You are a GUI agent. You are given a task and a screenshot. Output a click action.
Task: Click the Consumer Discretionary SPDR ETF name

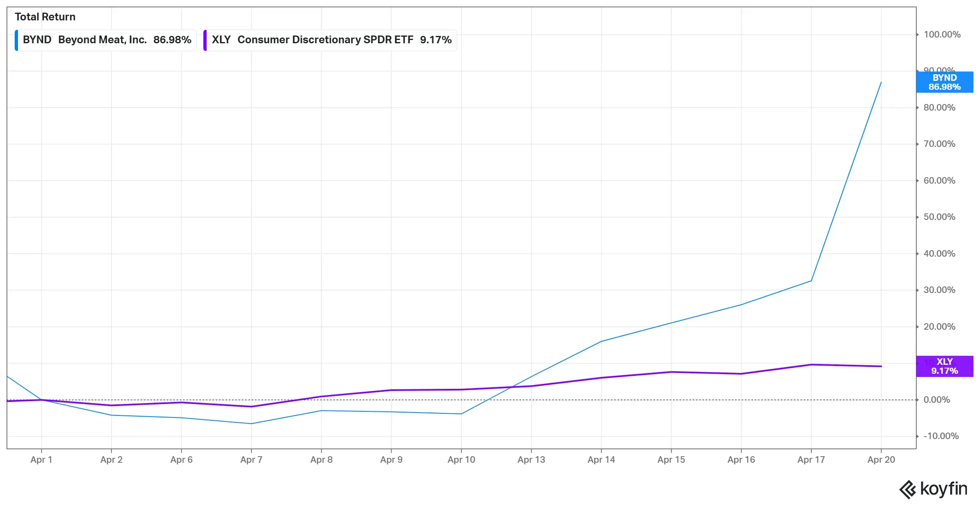click(x=325, y=40)
